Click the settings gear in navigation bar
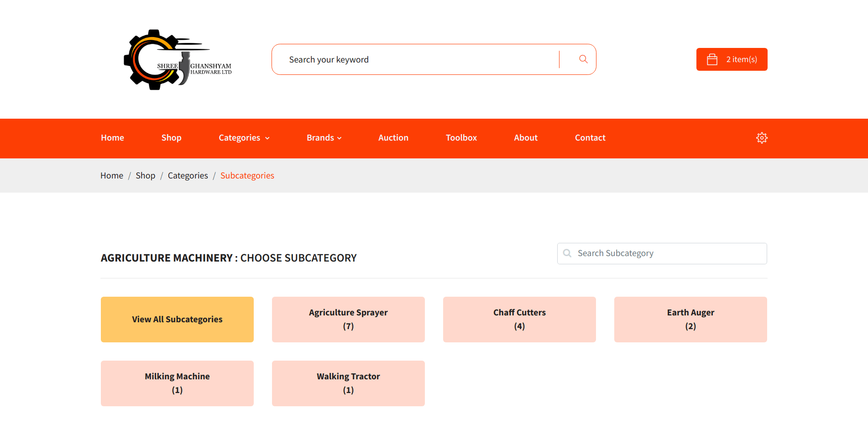Image resolution: width=868 pixels, height=430 pixels. pyautogui.click(x=762, y=137)
